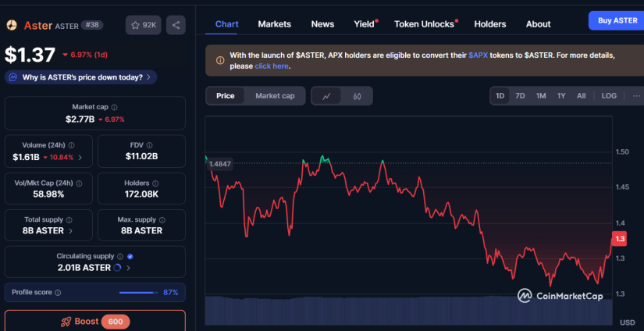Toggle LOG scale on chart
This screenshot has height=331, width=644.
(x=609, y=96)
